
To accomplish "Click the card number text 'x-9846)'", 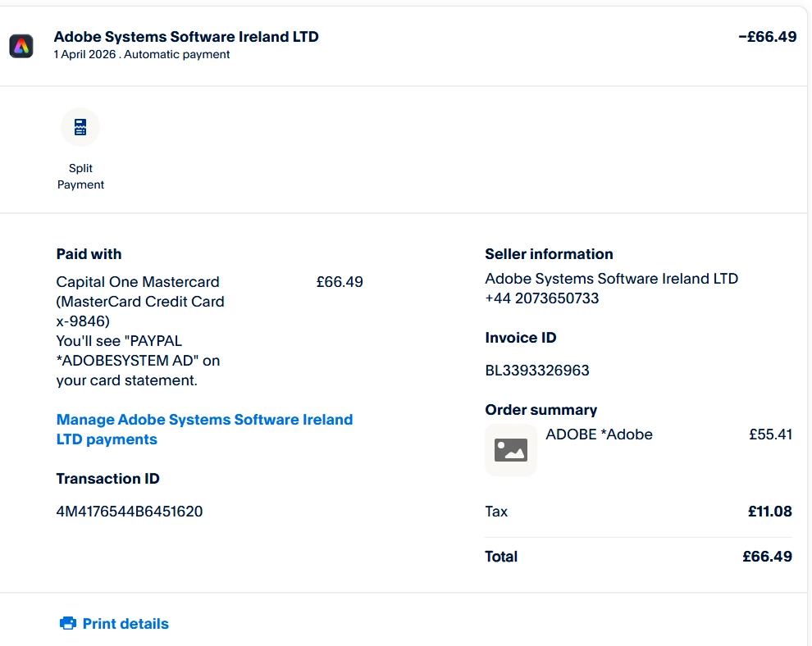I will pyautogui.click(x=83, y=321).
